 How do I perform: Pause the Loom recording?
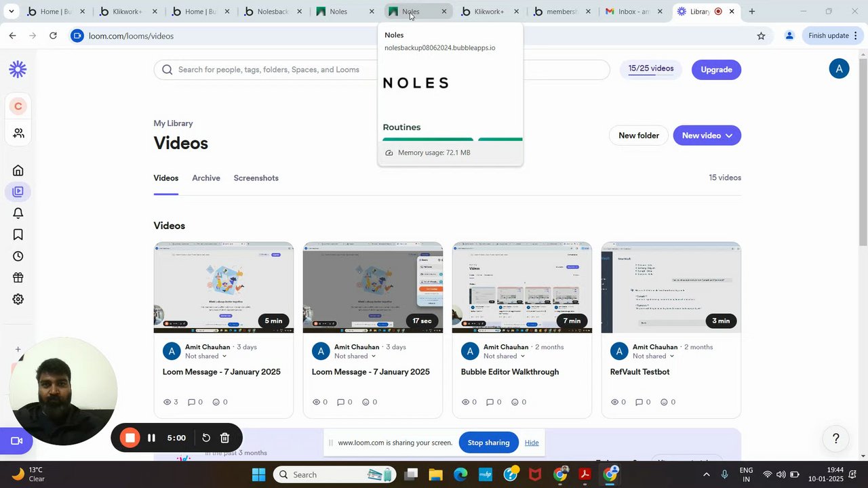click(x=151, y=438)
